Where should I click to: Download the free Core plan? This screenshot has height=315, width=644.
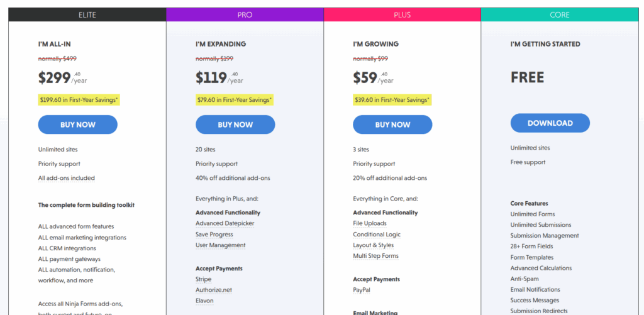[550, 123]
